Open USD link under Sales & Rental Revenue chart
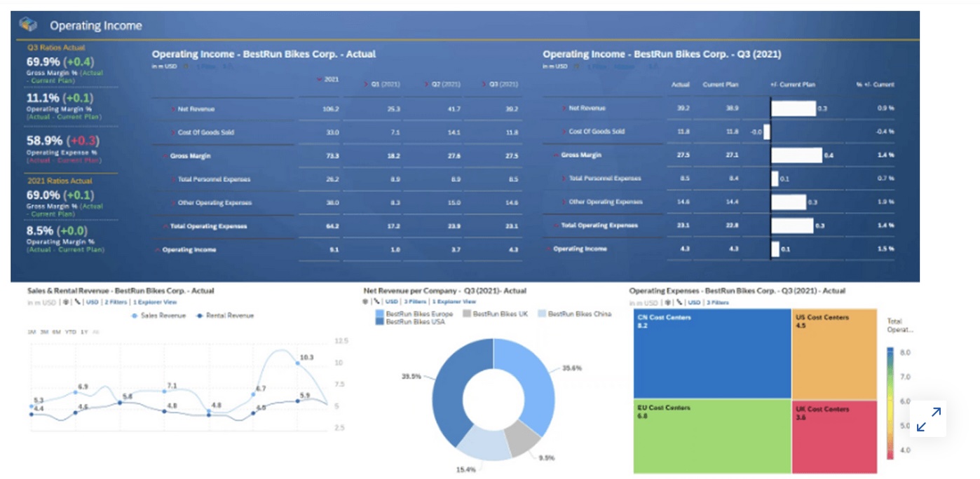 (x=92, y=303)
